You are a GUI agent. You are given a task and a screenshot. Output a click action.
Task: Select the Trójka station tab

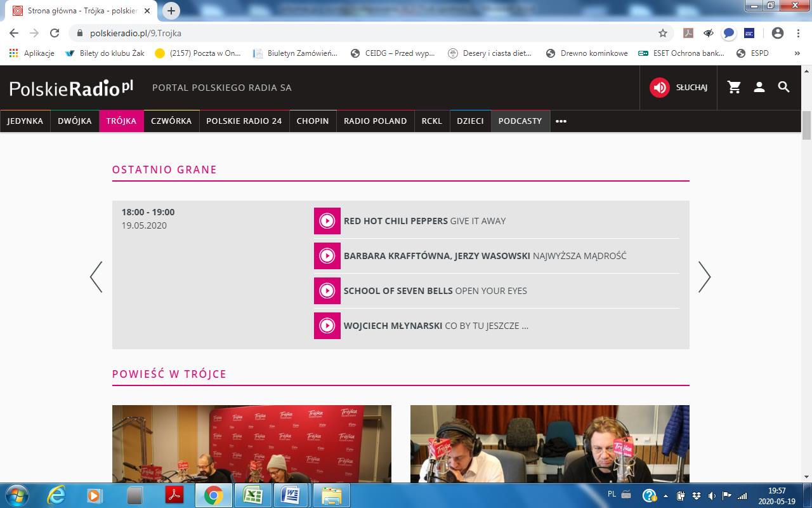coord(121,121)
